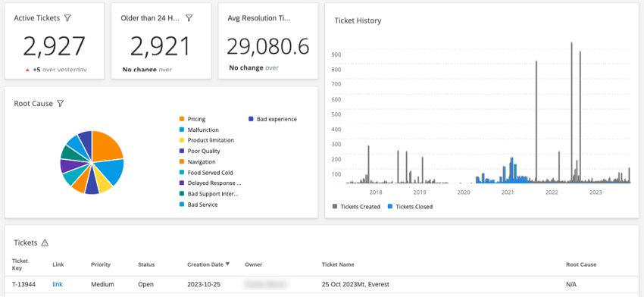Viewport: 644px width, 297px height.
Task: Open the Root Cause filter icon
Action: (x=61, y=104)
